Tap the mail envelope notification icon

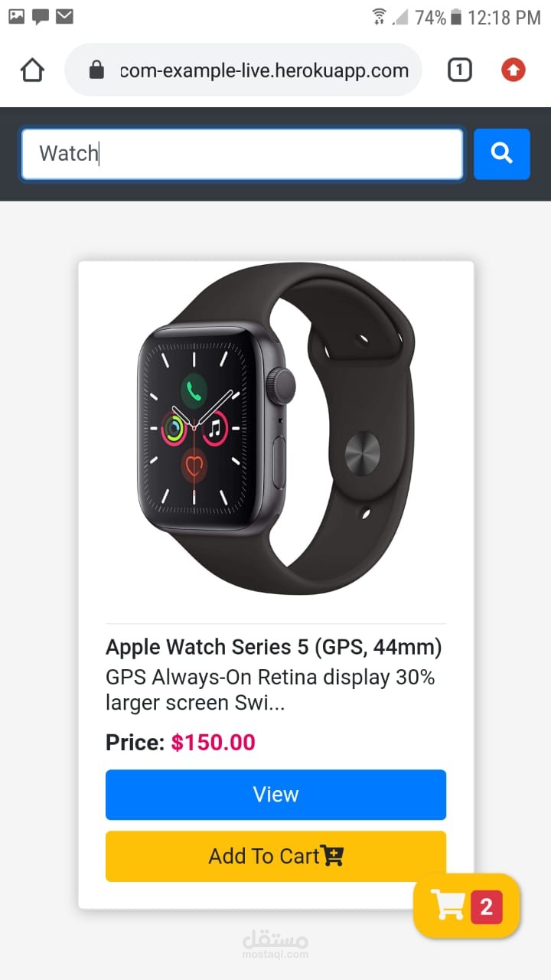click(65, 16)
